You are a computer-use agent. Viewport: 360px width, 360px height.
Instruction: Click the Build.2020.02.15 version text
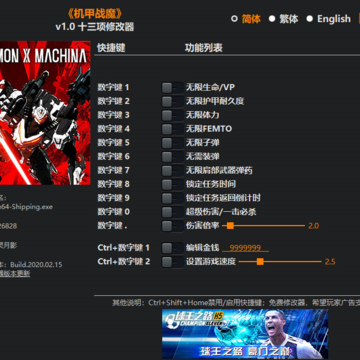(36, 265)
